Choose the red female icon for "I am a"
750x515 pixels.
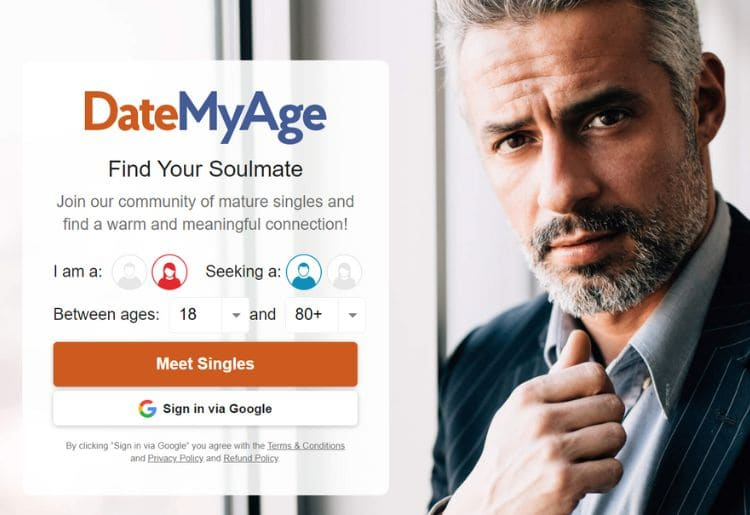tap(169, 272)
